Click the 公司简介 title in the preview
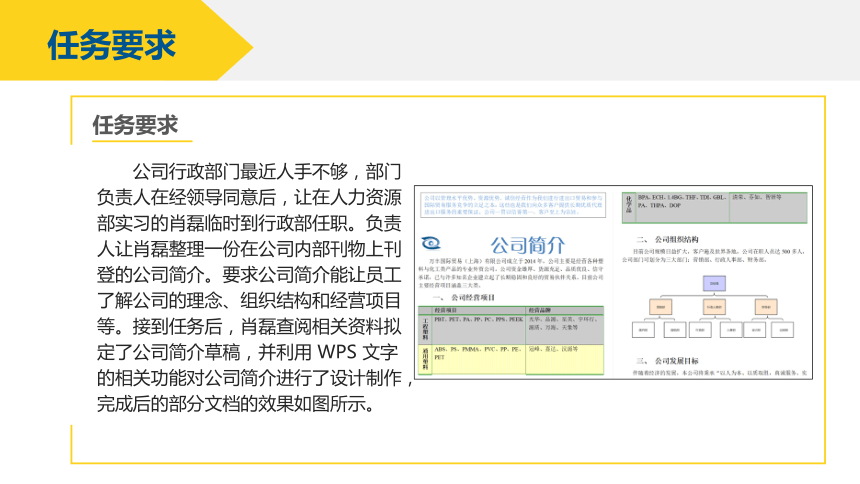 tap(527, 245)
